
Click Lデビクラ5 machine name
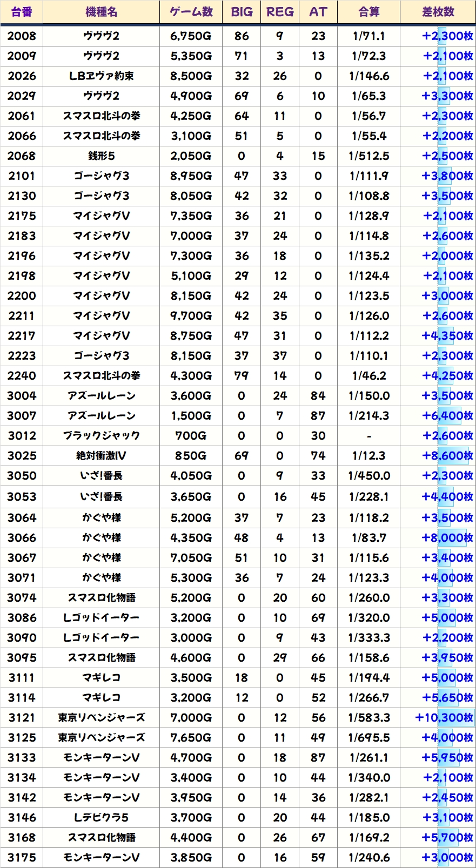tap(101, 818)
